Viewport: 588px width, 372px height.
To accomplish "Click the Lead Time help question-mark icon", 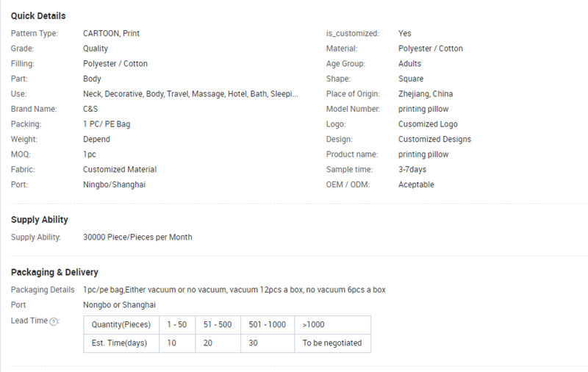I will tap(54, 322).
